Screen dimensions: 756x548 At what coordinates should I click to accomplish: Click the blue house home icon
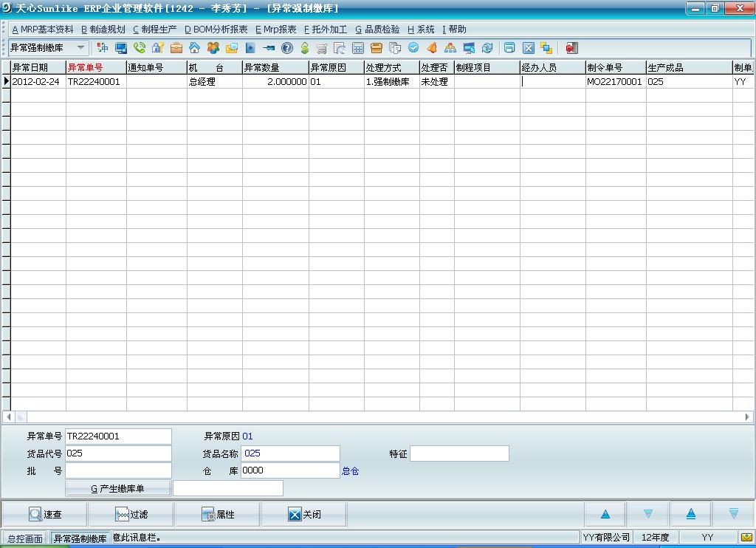click(x=195, y=48)
